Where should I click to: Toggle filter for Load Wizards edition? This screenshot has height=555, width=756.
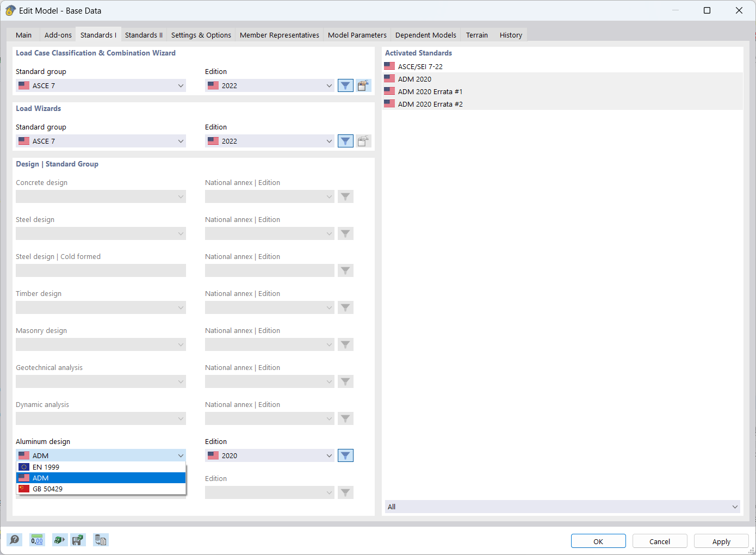point(345,141)
